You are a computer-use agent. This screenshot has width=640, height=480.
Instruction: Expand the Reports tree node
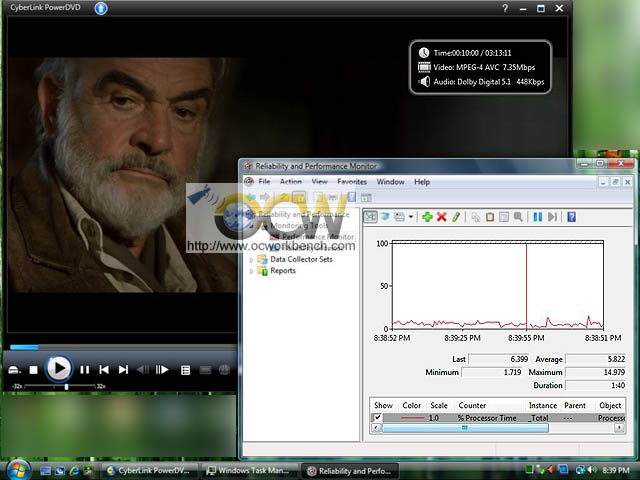251,271
